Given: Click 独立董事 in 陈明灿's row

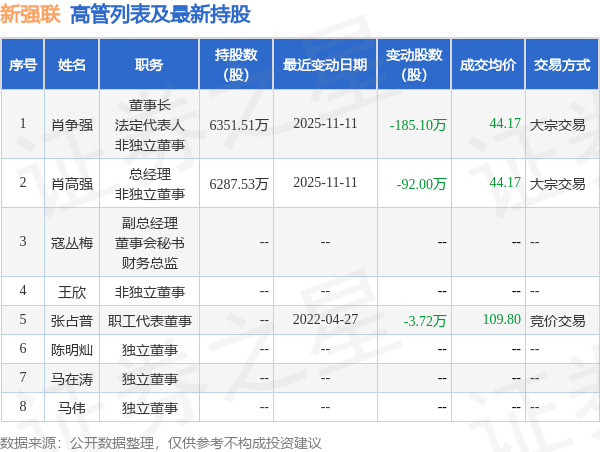Looking at the screenshot, I should click(150, 350).
